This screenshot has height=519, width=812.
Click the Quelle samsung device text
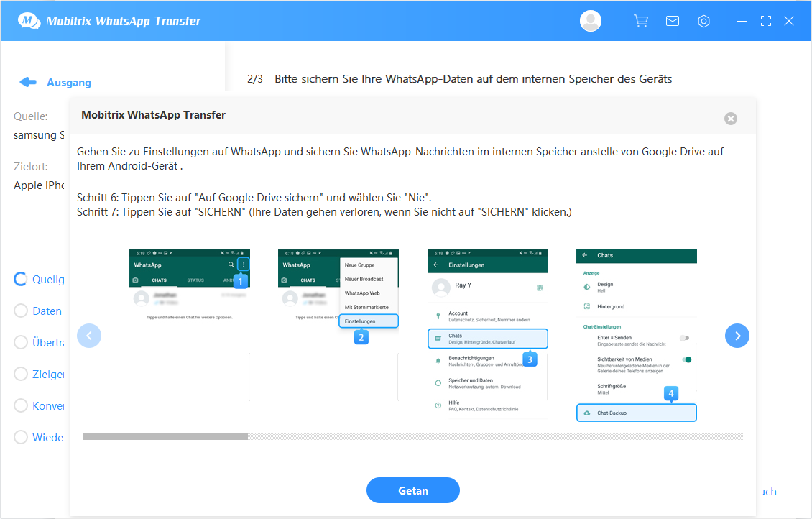coord(39,135)
